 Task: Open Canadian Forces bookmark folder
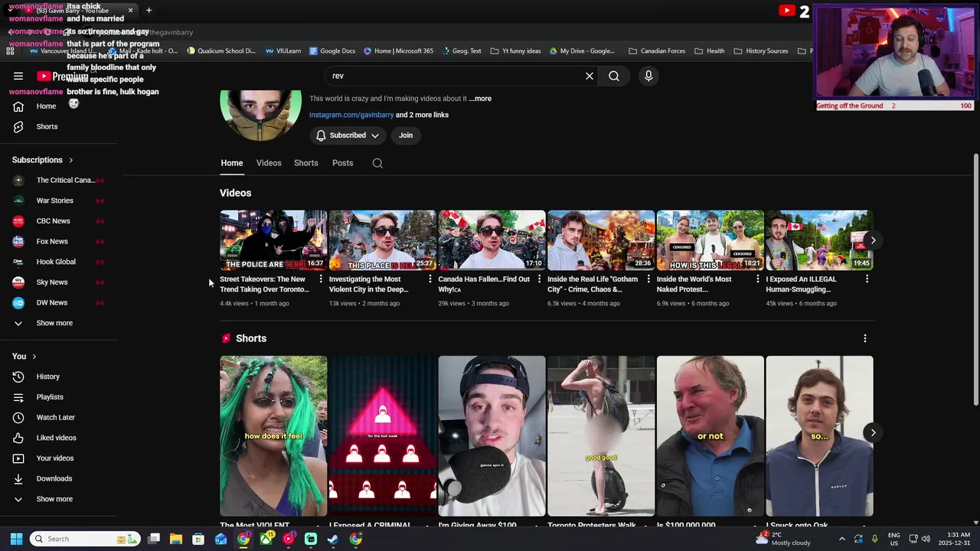[x=657, y=51]
